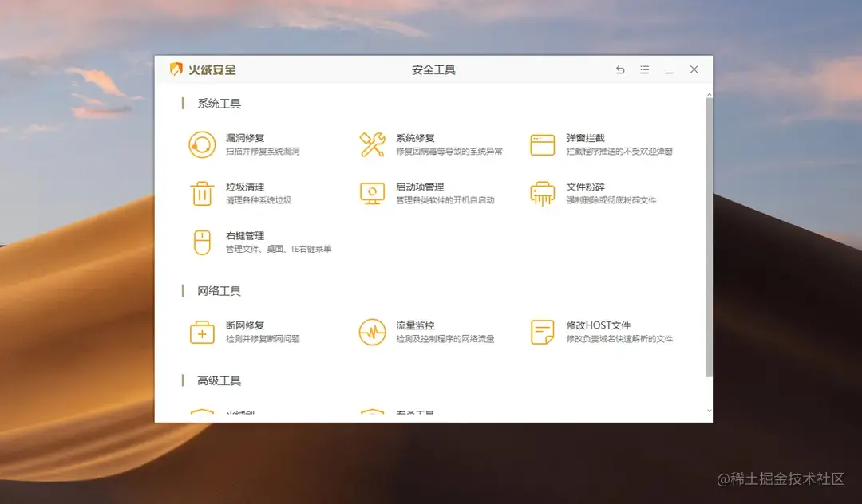Click the 修改HOST文件 document icon

pos(543,333)
